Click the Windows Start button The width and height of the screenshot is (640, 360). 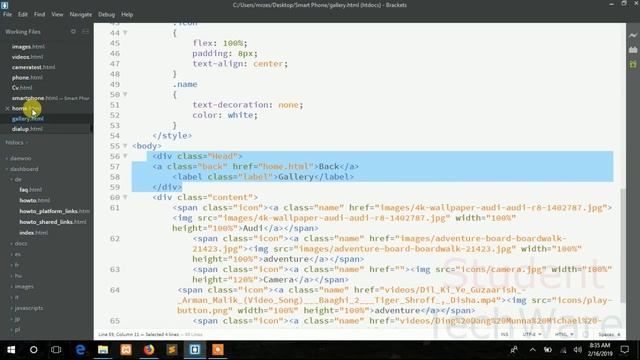(x=11, y=350)
